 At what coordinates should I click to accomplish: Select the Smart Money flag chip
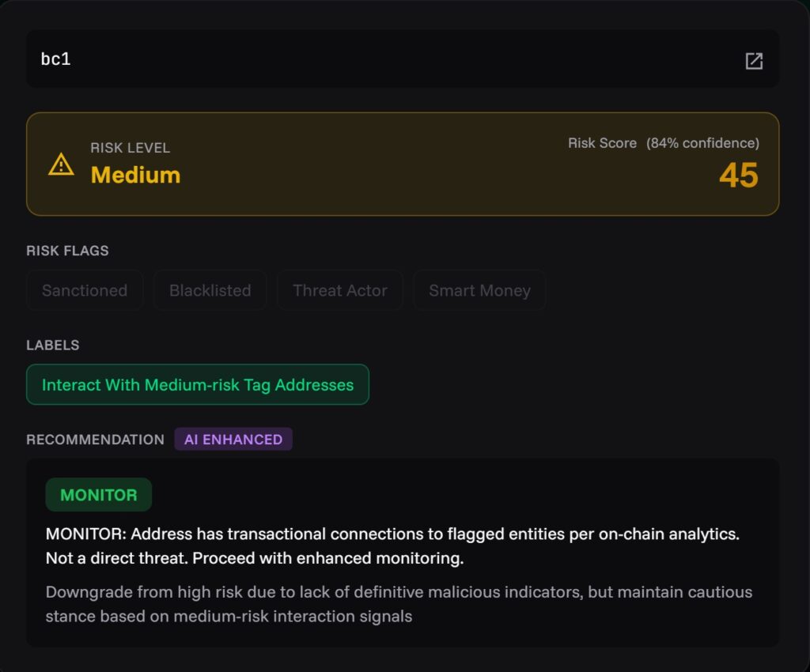(x=479, y=290)
